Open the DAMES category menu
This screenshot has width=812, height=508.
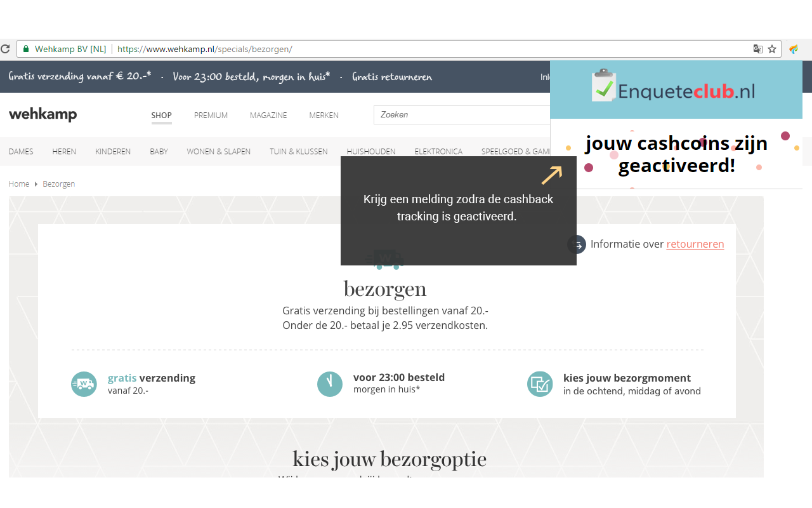(x=21, y=152)
